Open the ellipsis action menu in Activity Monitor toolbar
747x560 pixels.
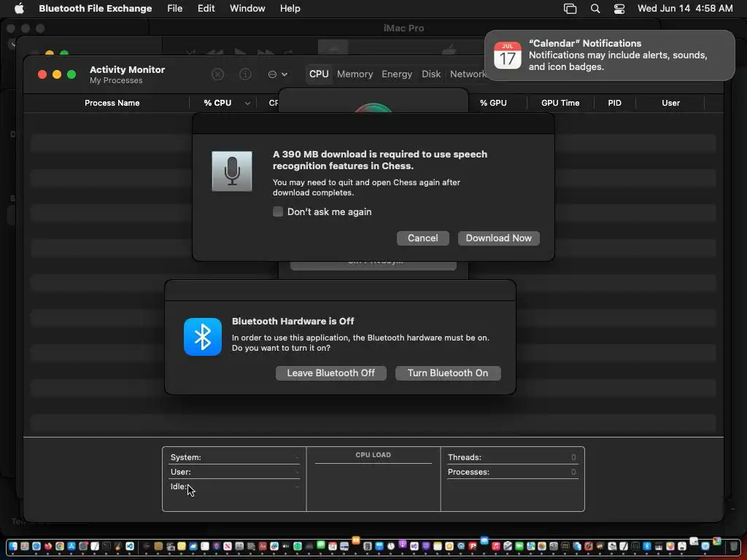click(x=278, y=74)
